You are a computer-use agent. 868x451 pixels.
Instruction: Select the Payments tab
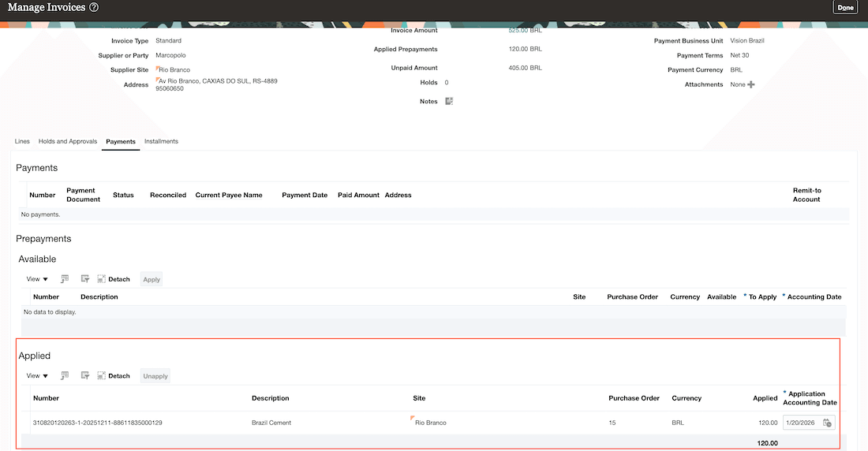click(121, 142)
